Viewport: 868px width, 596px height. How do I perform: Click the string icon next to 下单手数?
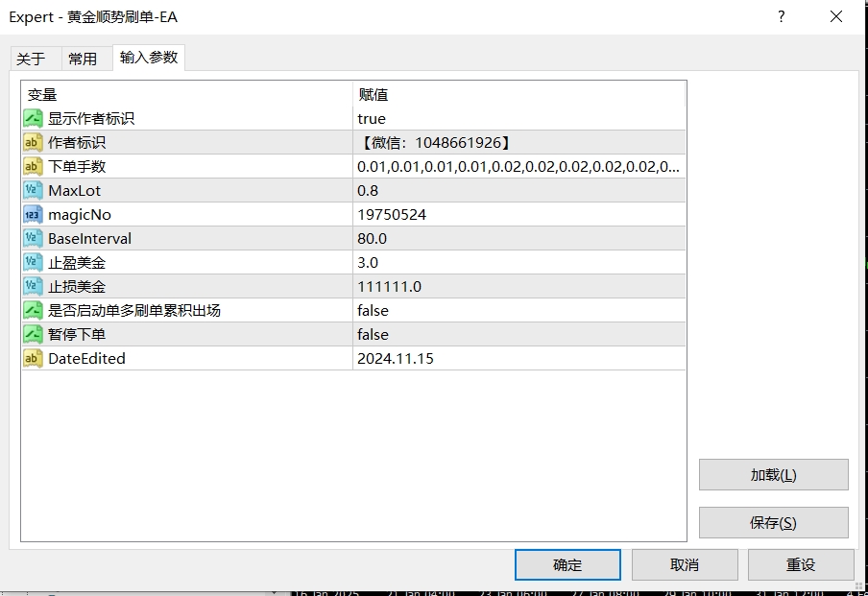(x=33, y=167)
